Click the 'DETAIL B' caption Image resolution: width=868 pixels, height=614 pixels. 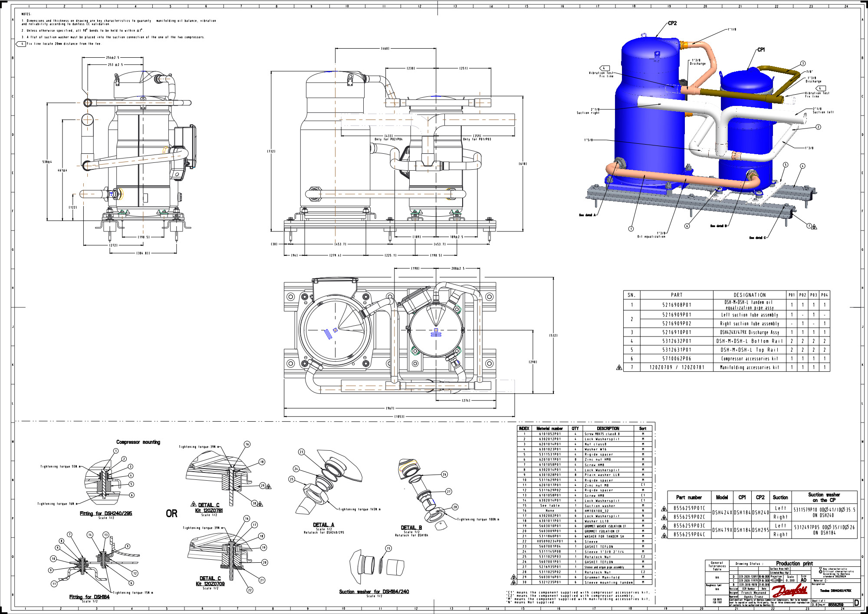tap(411, 528)
